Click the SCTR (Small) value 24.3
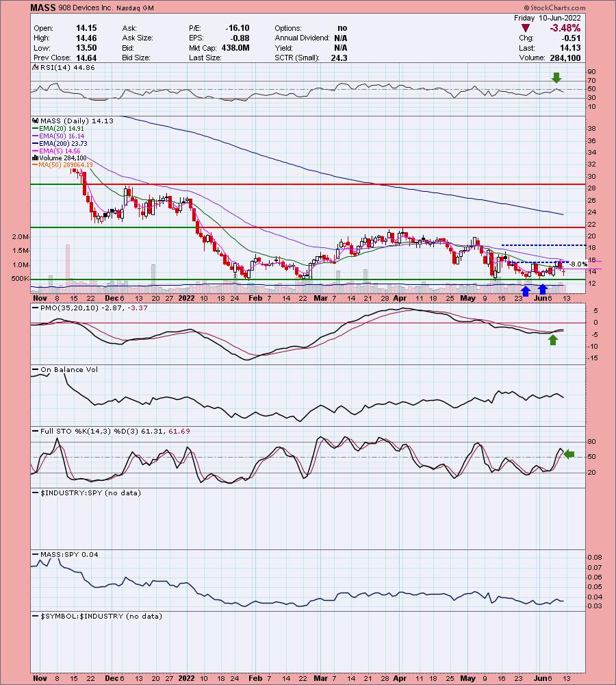The height and width of the screenshot is (685, 616). (339, 58)
